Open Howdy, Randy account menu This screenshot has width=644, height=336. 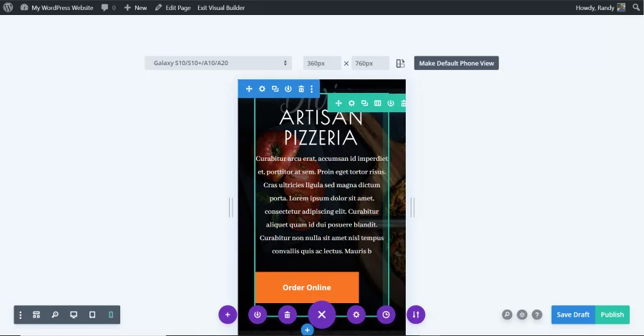click(600, 7)
